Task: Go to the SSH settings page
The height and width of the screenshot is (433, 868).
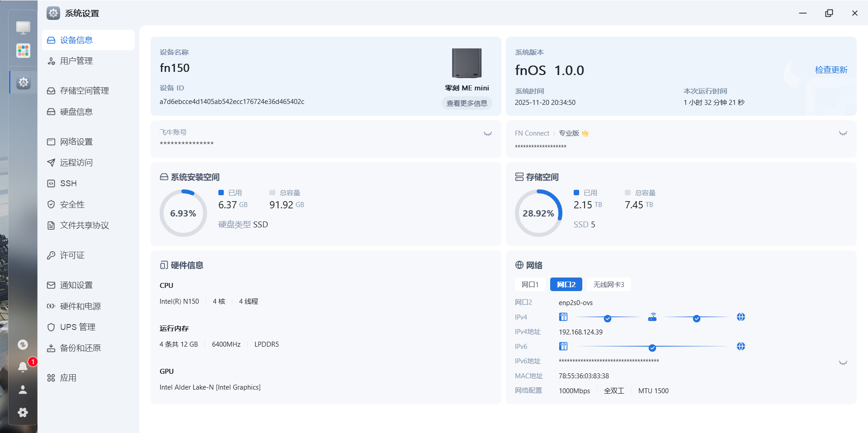Action: click(x=68, y=184)
